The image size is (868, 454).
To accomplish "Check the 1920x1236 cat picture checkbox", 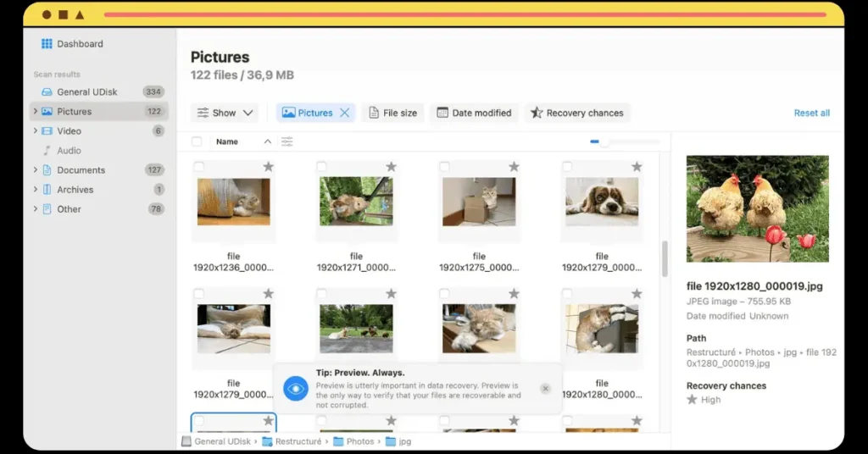I will [x=199, y=167].
